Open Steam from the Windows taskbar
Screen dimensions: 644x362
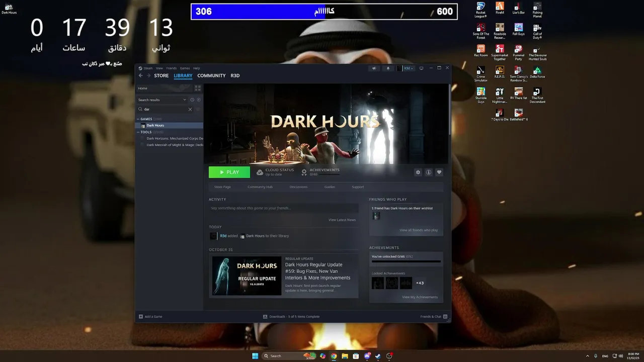(x=378, y=356)
